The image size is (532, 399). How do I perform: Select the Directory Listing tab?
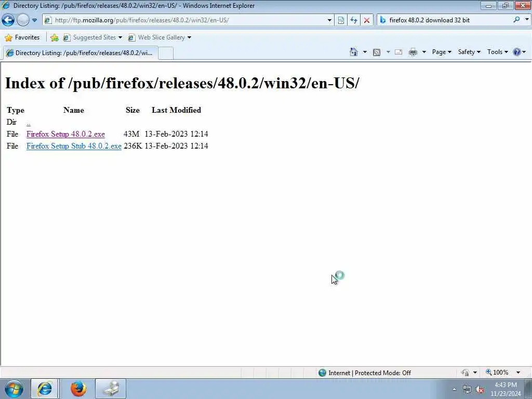[80, 53]
